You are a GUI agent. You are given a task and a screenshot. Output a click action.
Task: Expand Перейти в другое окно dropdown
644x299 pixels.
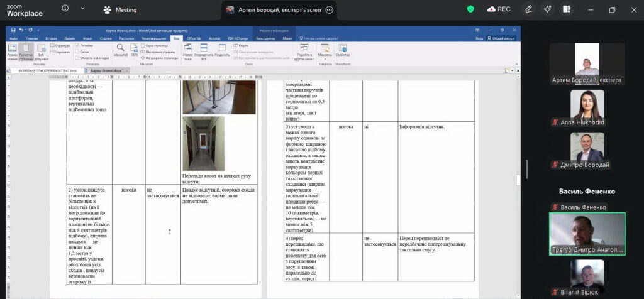pos(304,52)
